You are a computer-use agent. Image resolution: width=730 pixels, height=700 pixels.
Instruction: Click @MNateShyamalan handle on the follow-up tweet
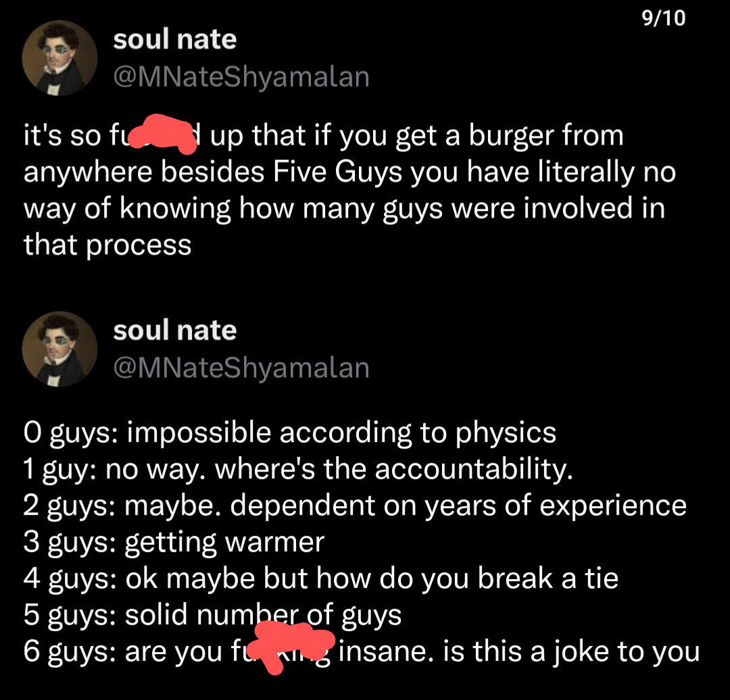(x=241, y=368)
